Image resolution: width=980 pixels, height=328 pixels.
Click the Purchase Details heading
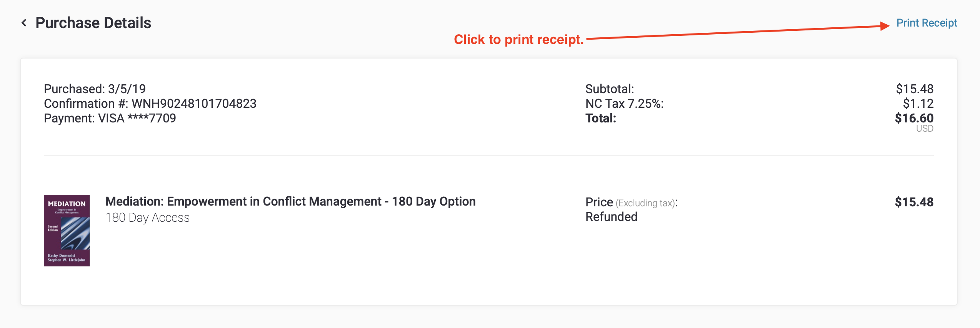click(x=93, y=23)
